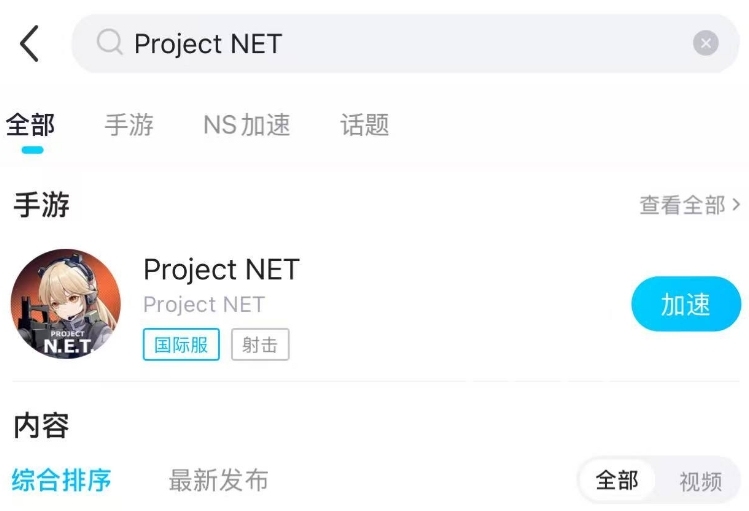Open the Project NET game title
This screenshot has width=749, height=511.
coord(221,269)
